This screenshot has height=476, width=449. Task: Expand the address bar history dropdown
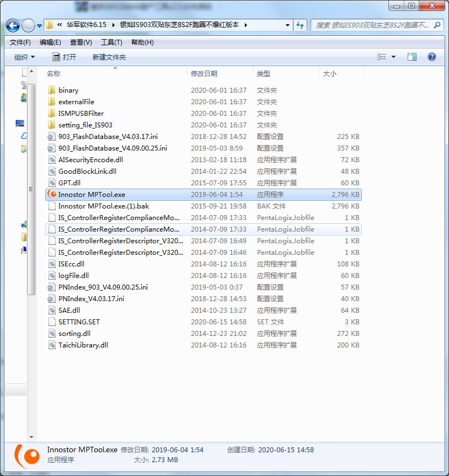click(287, 25)
